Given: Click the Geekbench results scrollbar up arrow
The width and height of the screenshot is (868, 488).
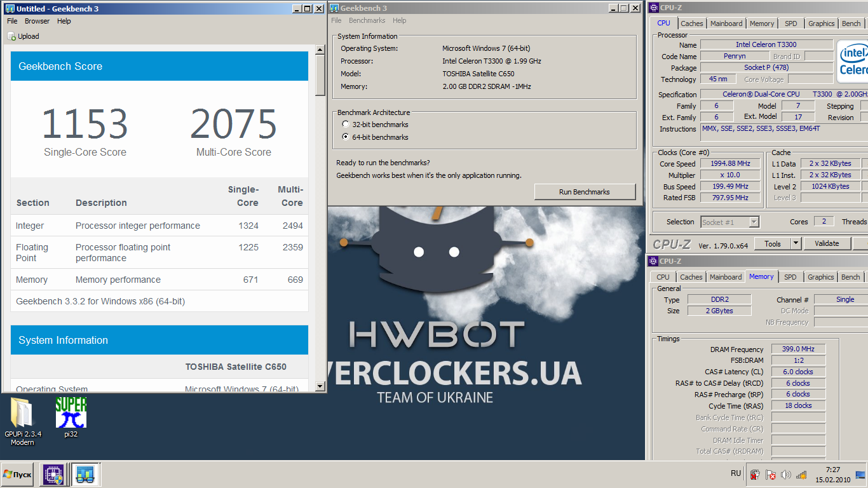Looking at the screenshot, I should 320,49.
